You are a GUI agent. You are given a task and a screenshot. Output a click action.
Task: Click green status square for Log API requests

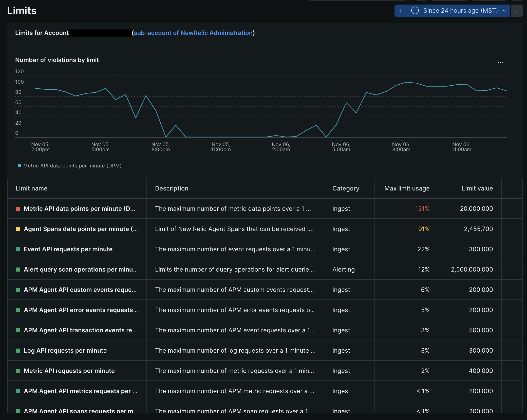click(x=18, y=351)
